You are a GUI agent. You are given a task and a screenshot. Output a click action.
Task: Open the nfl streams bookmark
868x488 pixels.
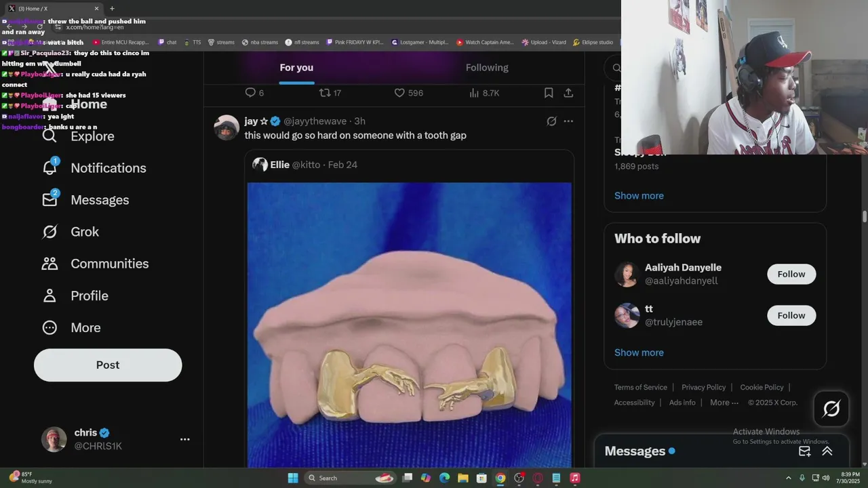(x=302, y=42)
